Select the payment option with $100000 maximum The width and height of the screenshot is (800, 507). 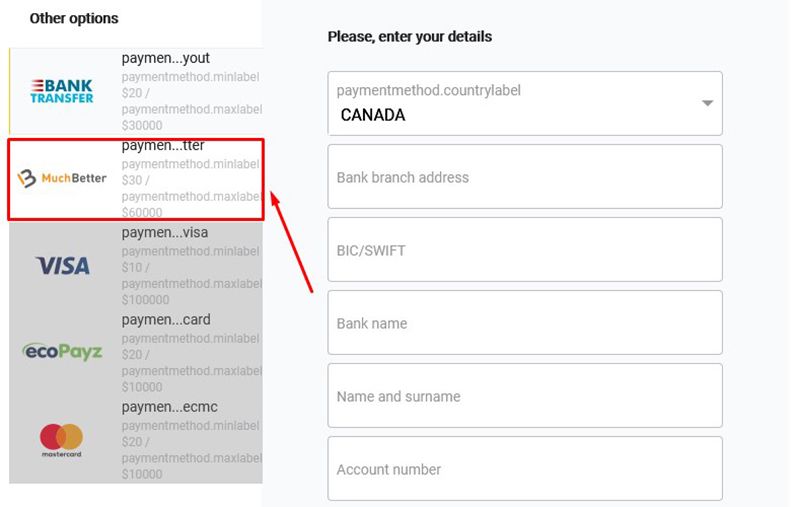tap(190, 266)
